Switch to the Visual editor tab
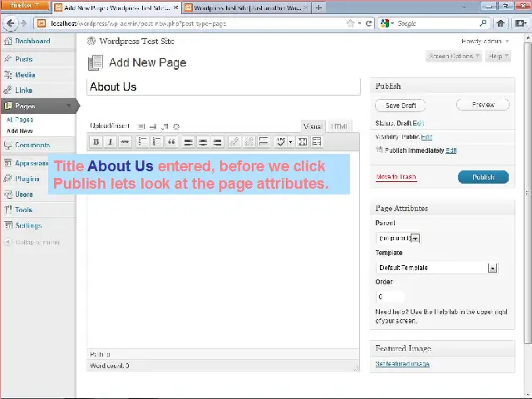This screenshot has height=399, width=532. click(313, 126)
